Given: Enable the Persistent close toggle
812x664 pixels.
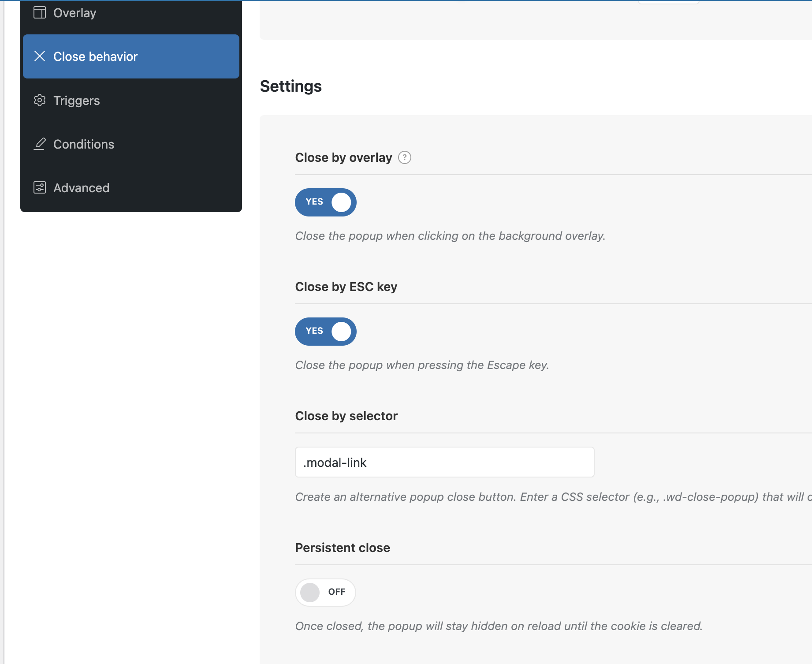Looking at the screenshot, I should click(x=326, y=592).
